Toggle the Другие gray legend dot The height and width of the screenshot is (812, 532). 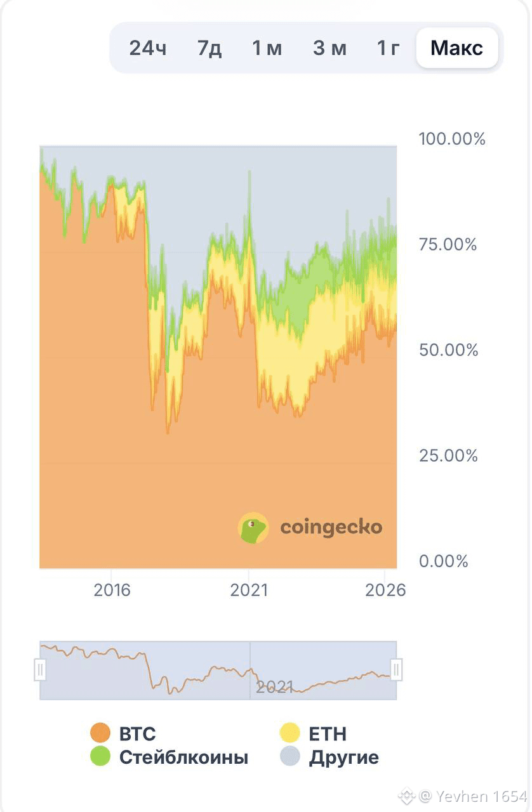[x=289, y=756]
